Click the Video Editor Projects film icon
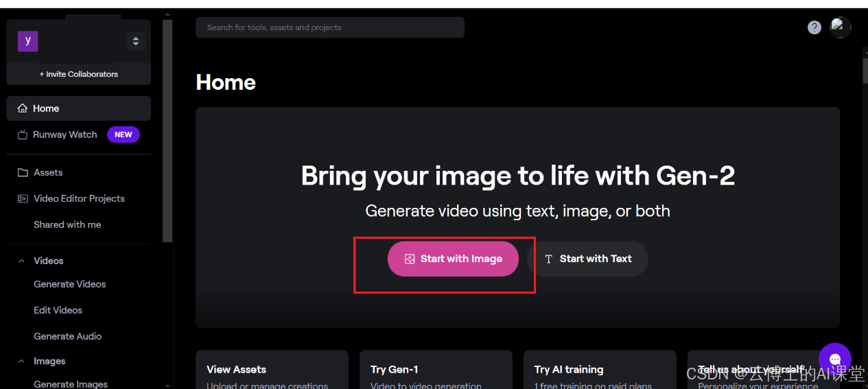The height and width of the screenshot is (389, 868). [23, 198]
